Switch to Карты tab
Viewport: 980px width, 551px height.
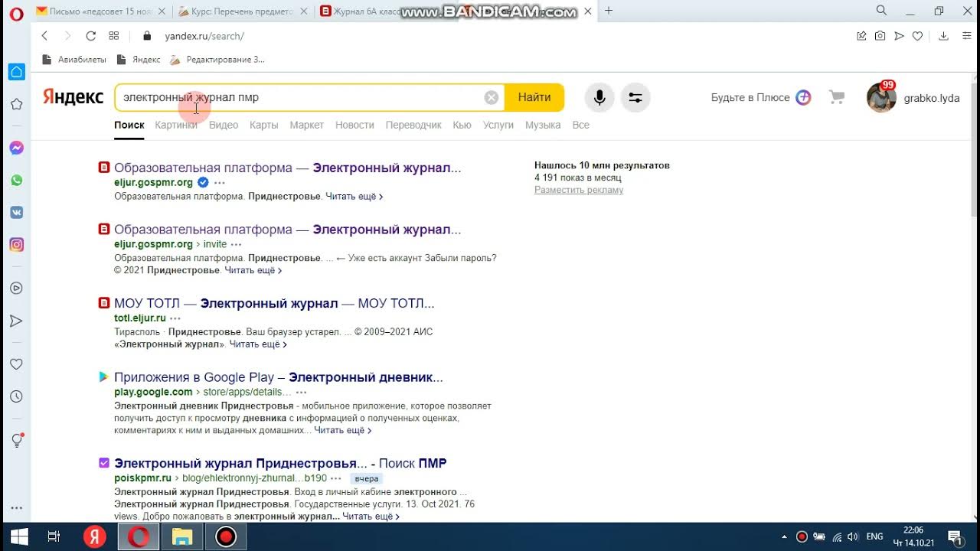[264, 125]
